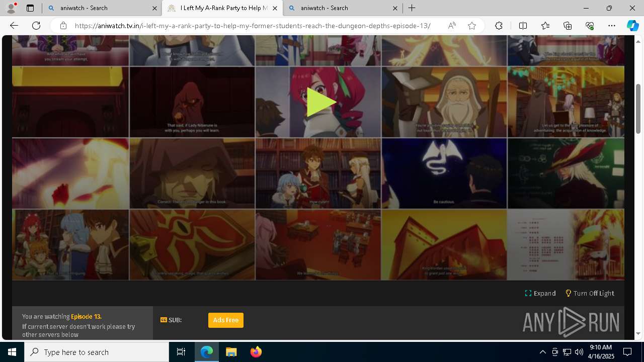
Task: Open the Favorites list
Action: 545,26
